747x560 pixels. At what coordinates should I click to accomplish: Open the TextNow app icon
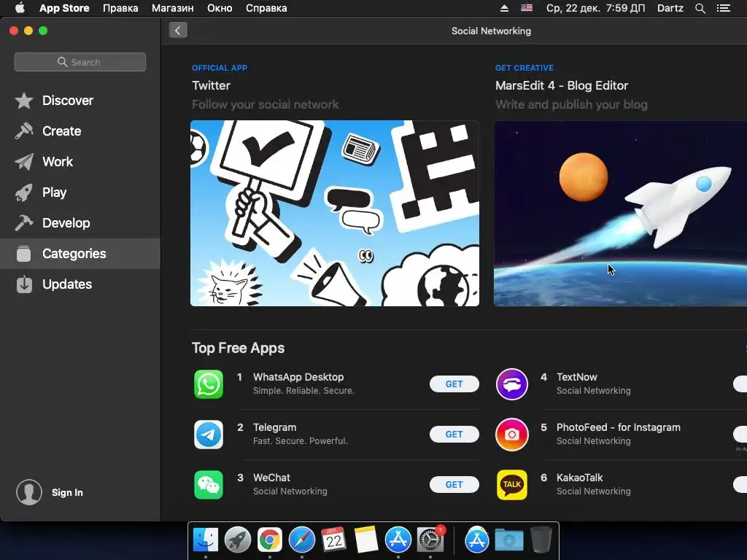click(x=512, y=384)
